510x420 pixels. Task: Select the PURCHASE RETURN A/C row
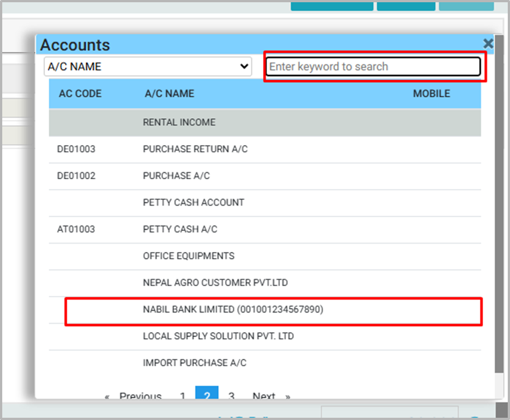[x=195, y=150]
